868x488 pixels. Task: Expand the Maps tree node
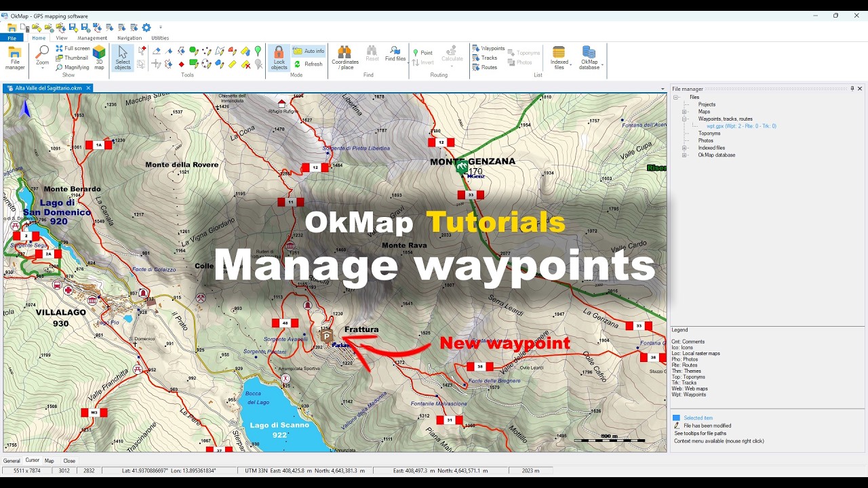coord(685,112)
